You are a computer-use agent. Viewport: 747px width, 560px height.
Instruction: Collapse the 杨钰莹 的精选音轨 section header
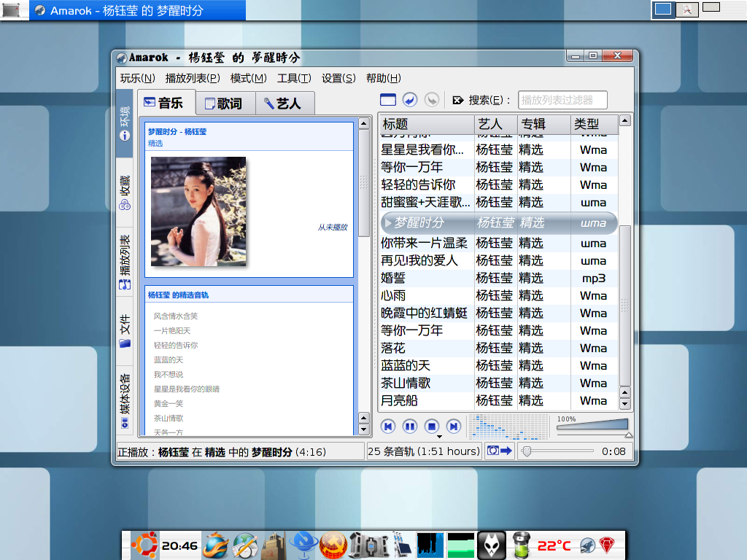tap(249, 295)
